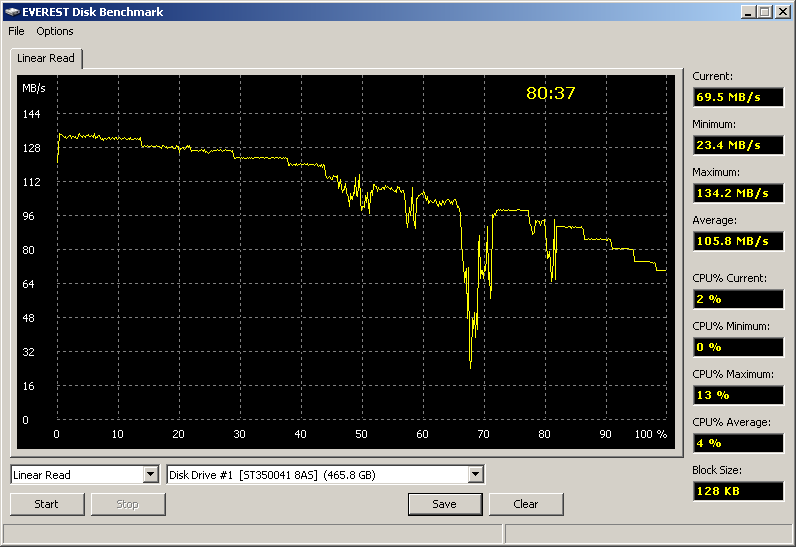Minimize the EVEREST Disk Benchmark window
796x547 pixels.
point(748,12)
